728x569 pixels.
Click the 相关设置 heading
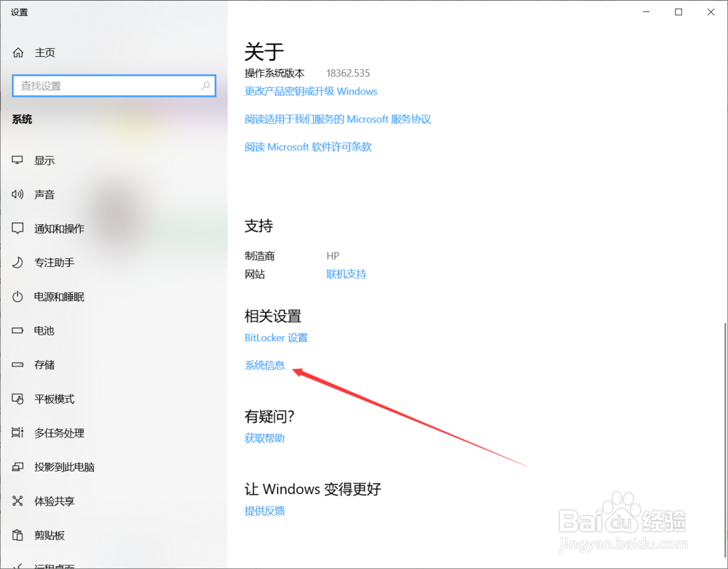(x=273, y=317)
